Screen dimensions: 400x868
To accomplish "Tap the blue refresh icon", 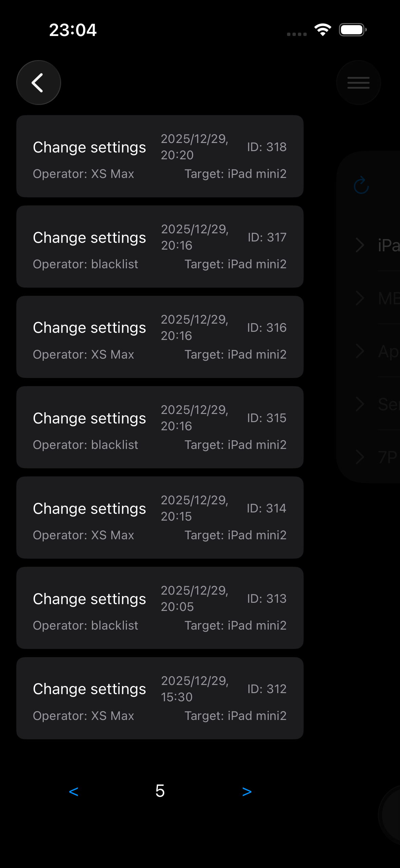I will (x=361, y=185).
